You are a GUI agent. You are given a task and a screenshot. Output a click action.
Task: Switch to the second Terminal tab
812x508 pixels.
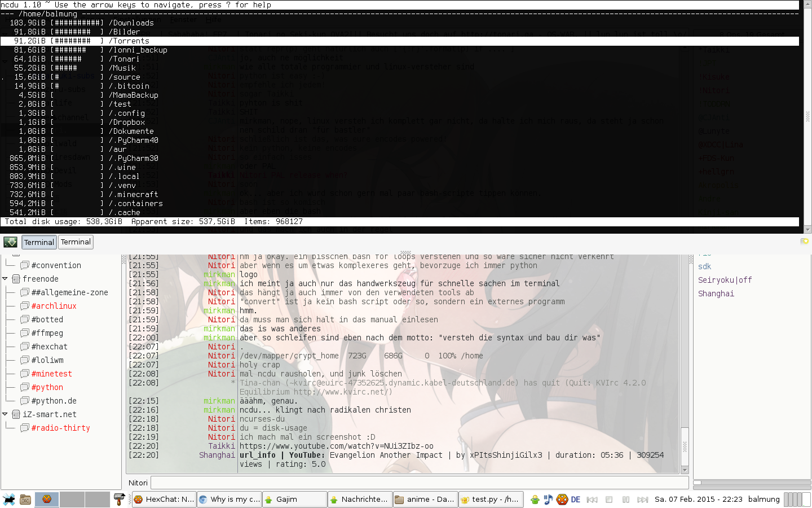coord(76,242)
